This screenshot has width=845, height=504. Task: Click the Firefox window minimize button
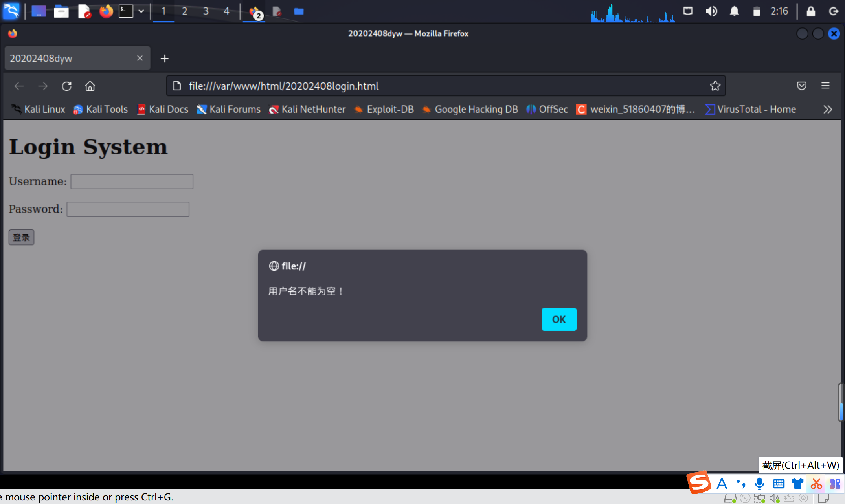coord(802,34)
